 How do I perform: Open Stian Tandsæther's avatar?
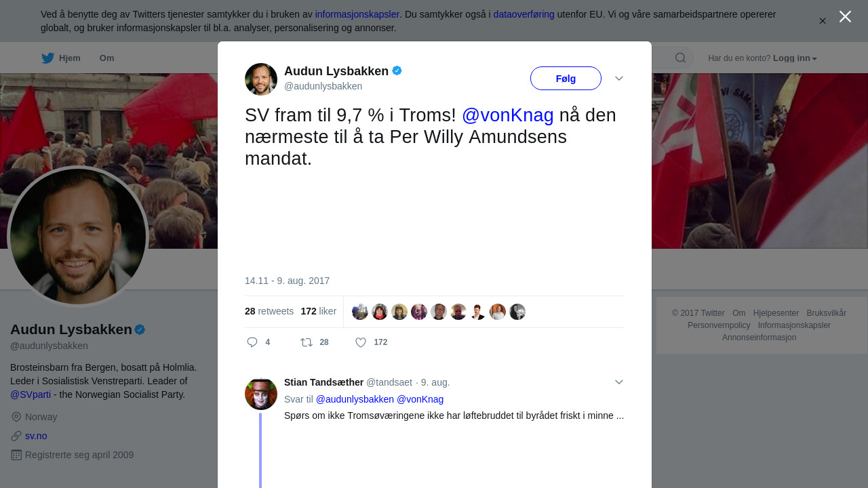point(261,394)
